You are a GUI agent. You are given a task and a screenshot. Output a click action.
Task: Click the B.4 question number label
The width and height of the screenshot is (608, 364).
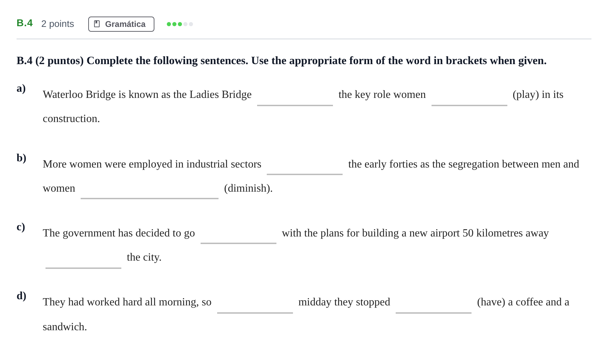tap(25, 23)
